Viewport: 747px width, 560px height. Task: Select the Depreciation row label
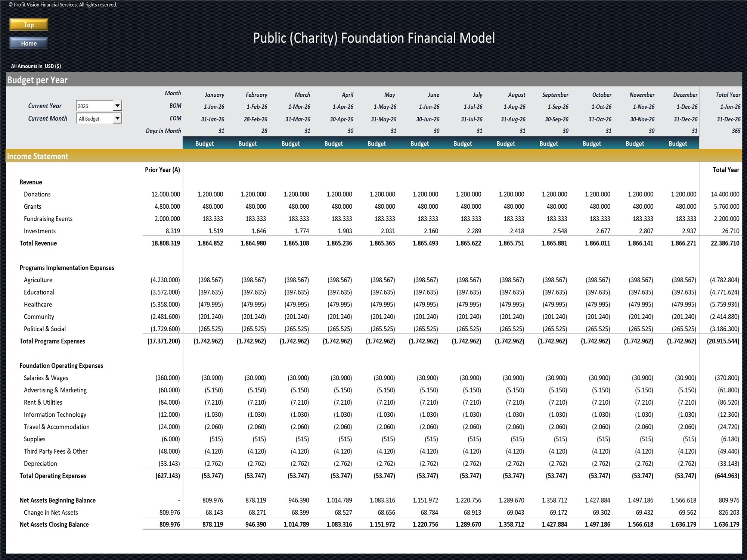pyautogui.click(x=40, y=464)
